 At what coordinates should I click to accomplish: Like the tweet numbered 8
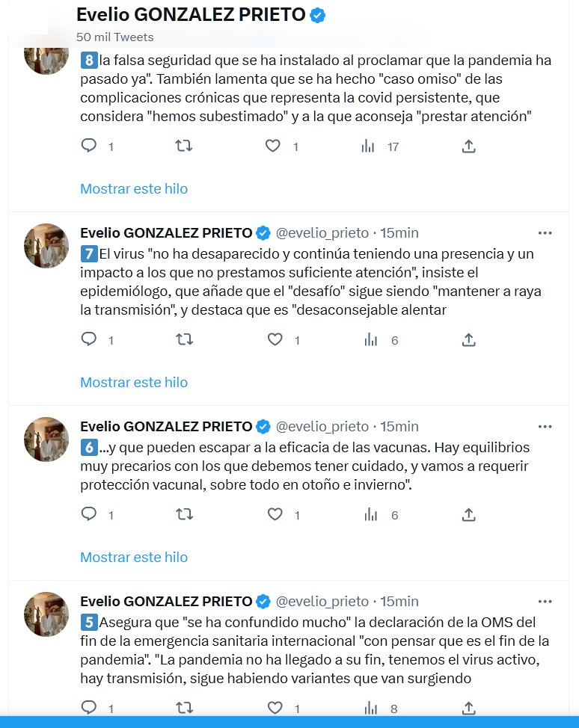(x=273, y=146)
